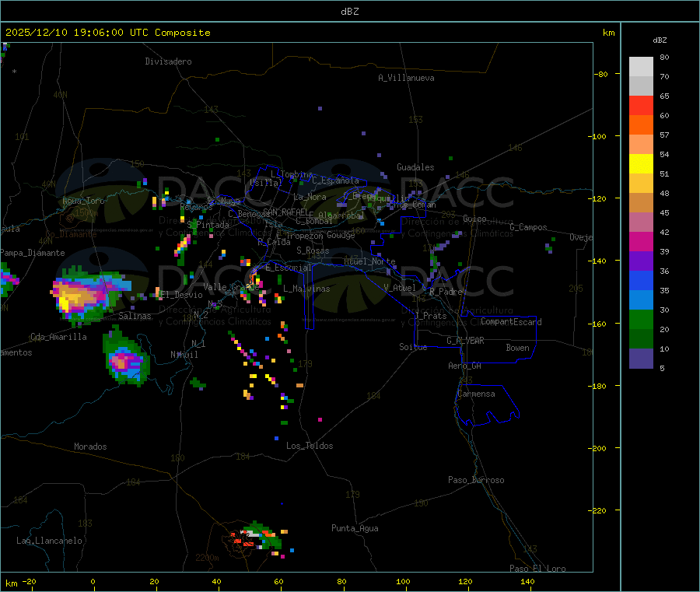The image size is (700, 592).
Task: Click the -80 km axis tick label
Action: (x=600, y=74)
